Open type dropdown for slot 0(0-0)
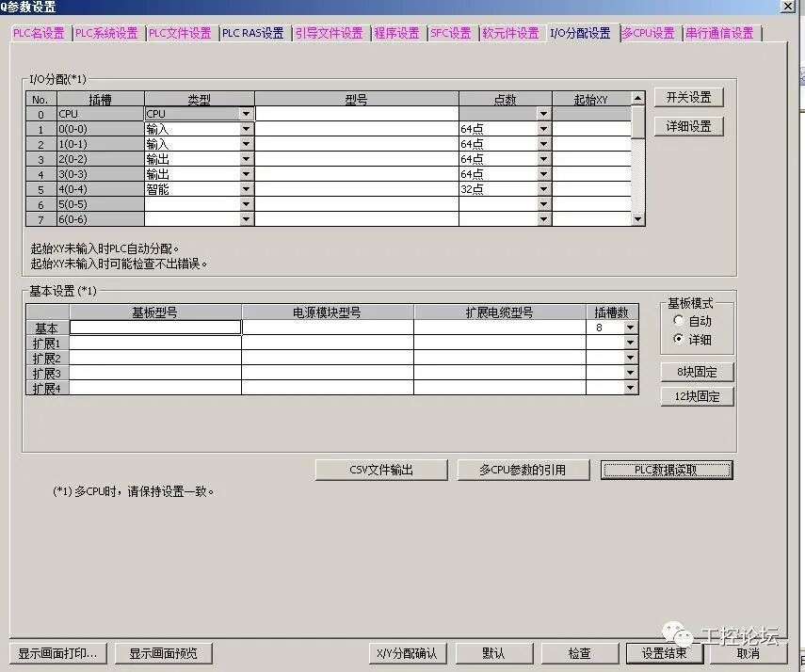Screen dimensions: 805x672 click(x=247, y=129)
